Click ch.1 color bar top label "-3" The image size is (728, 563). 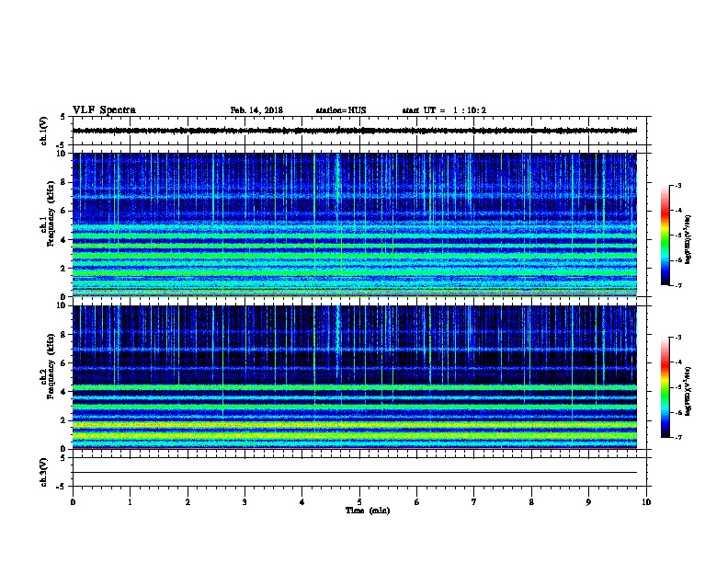[x=677, y=186]
